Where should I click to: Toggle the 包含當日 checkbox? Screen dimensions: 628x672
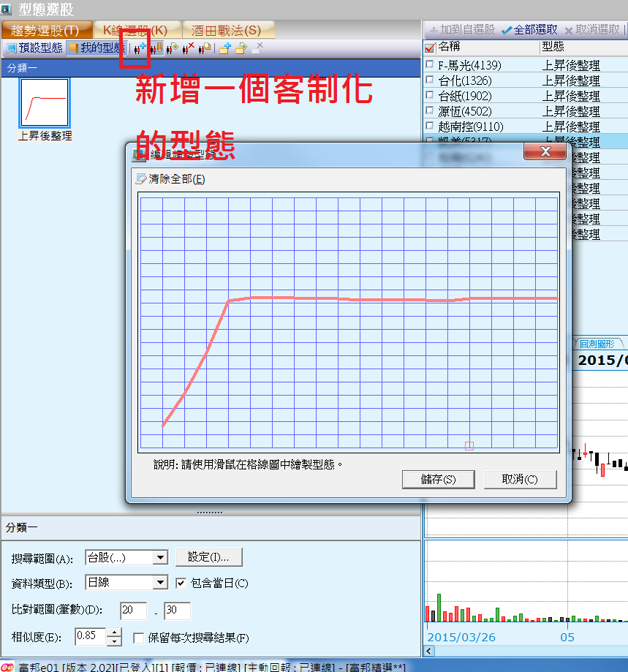[181, 583]
